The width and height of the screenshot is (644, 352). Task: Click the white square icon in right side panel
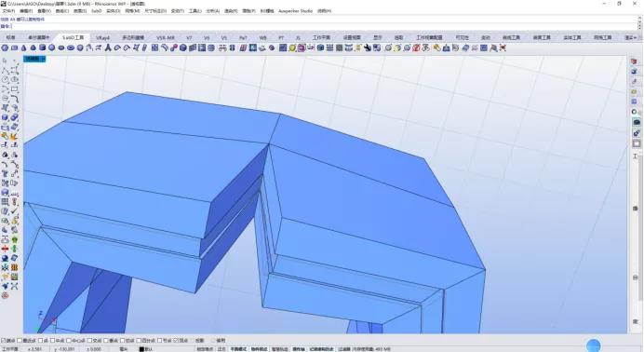[x=637, y=142]
